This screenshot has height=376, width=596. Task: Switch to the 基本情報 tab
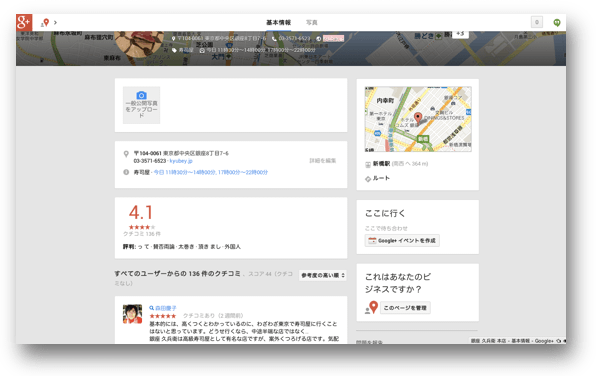(x=278, y=23)
